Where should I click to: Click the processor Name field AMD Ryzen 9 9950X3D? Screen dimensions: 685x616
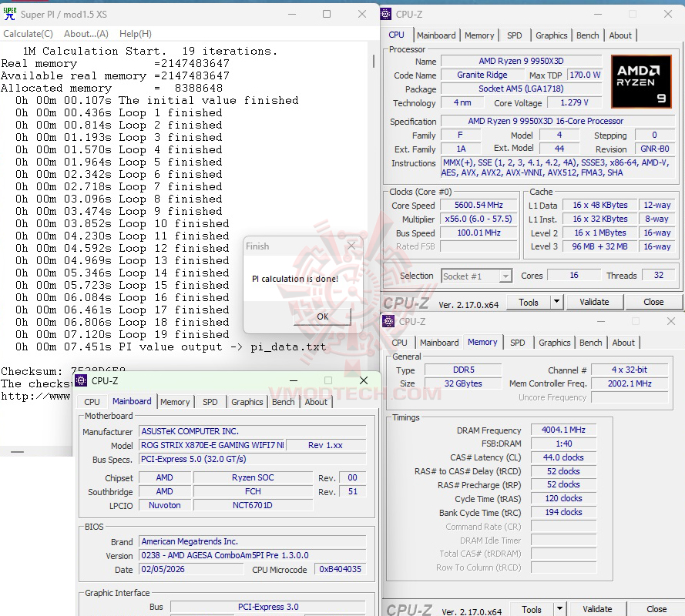(x=521, y=61)
